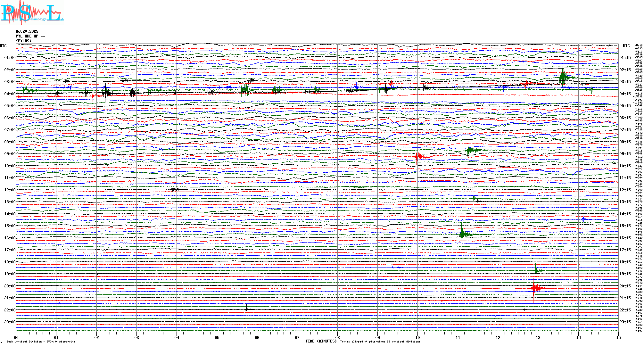Click the black event burst on the 12:00 trace
644x346 pixels.
(x=174, y=190)
